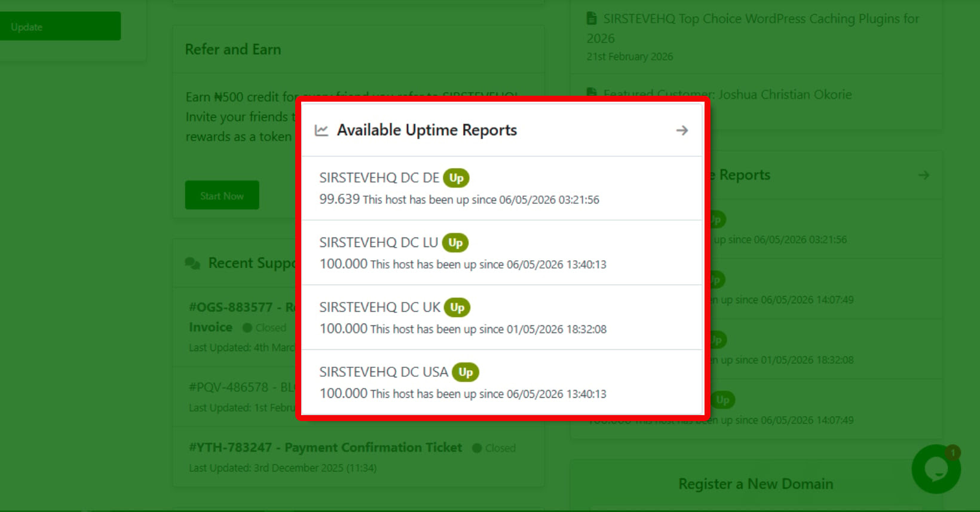Open the live chat bubble icon
Image resolution: width=980 pixels, height=512 pixels.
(x=936, y=470)
